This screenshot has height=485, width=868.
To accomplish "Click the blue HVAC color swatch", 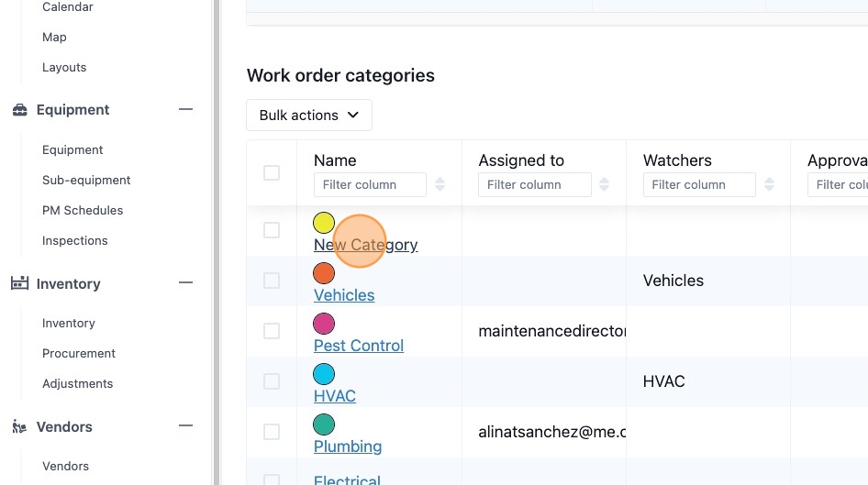I will (x=324, y=374).
